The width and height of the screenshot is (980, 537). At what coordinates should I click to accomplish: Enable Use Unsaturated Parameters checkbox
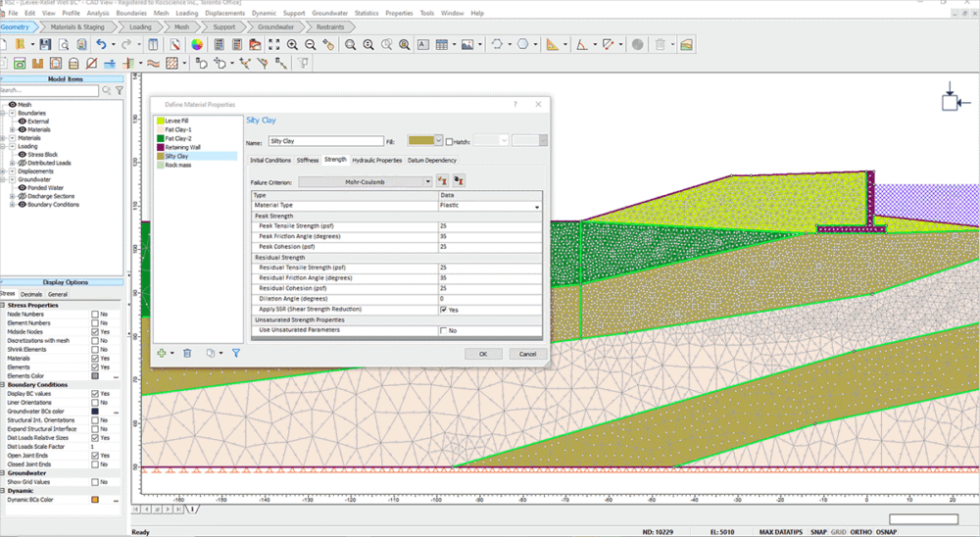click(444, 330)
